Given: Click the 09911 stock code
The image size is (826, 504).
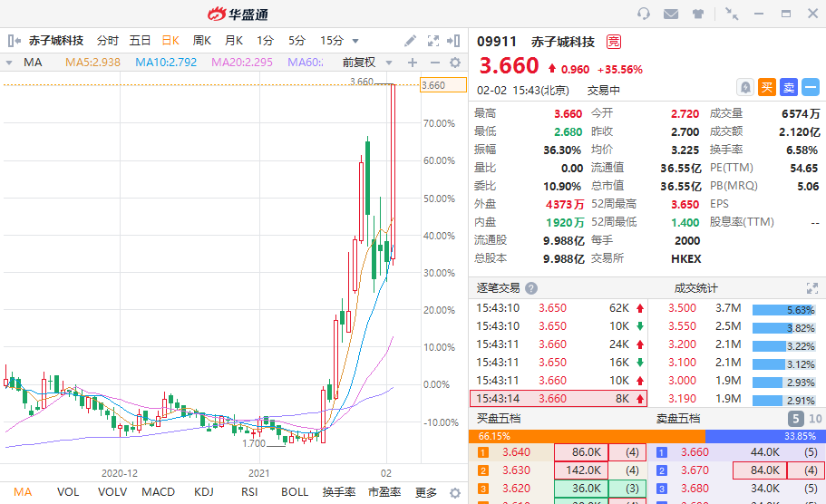Looking at the screenshot, I should [497, 42].
